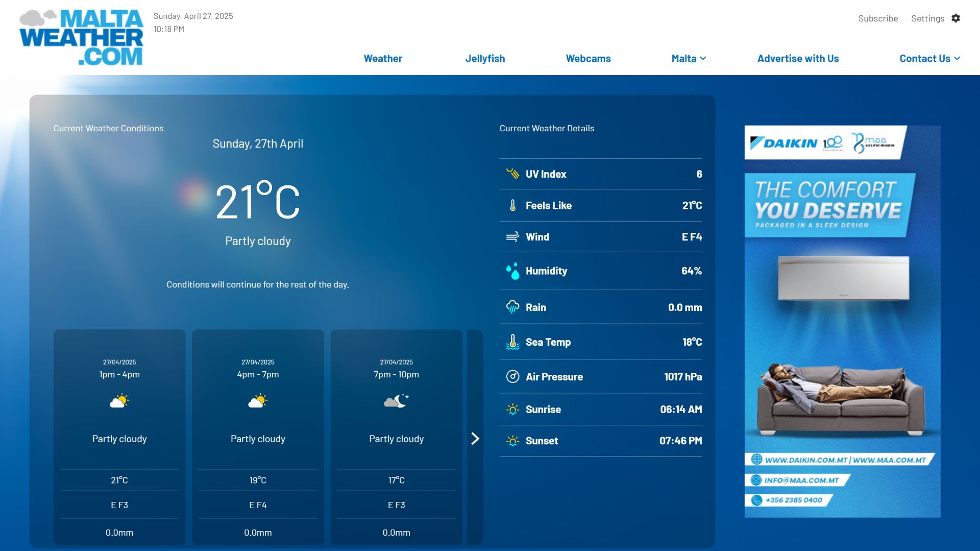Click 'Current Weather Details' heading

point(547,128)
